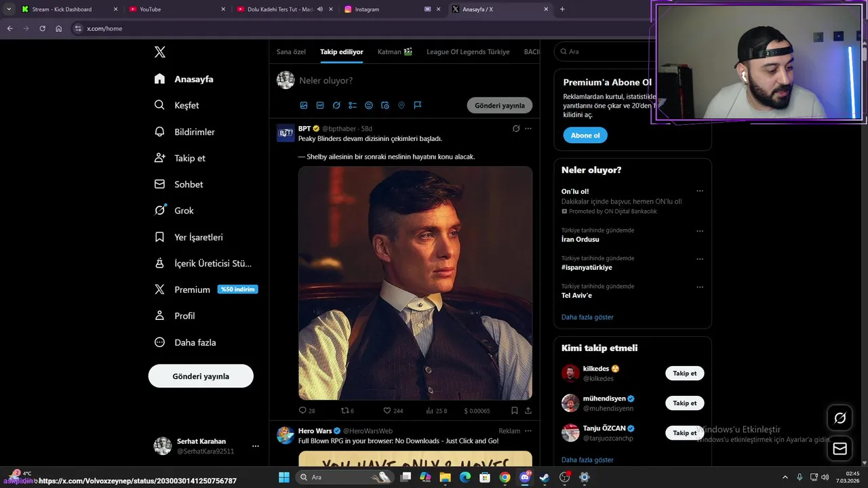Follow kilkedes with Takip et

(x=684, y=373)
